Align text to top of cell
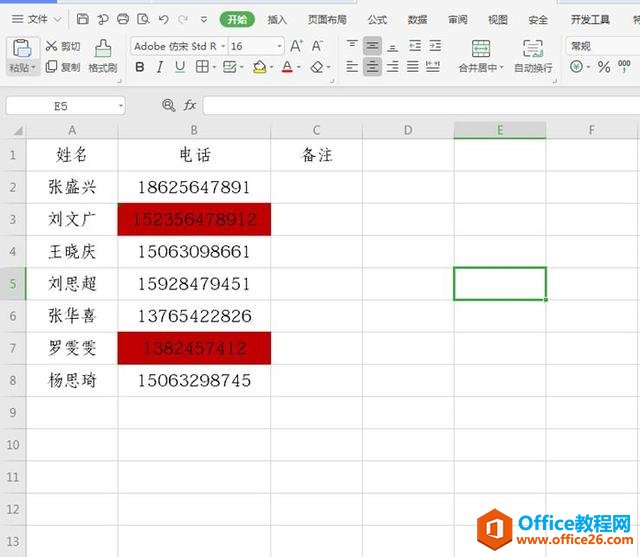This screenshot has height=557, width=640. tap(352, 46)
